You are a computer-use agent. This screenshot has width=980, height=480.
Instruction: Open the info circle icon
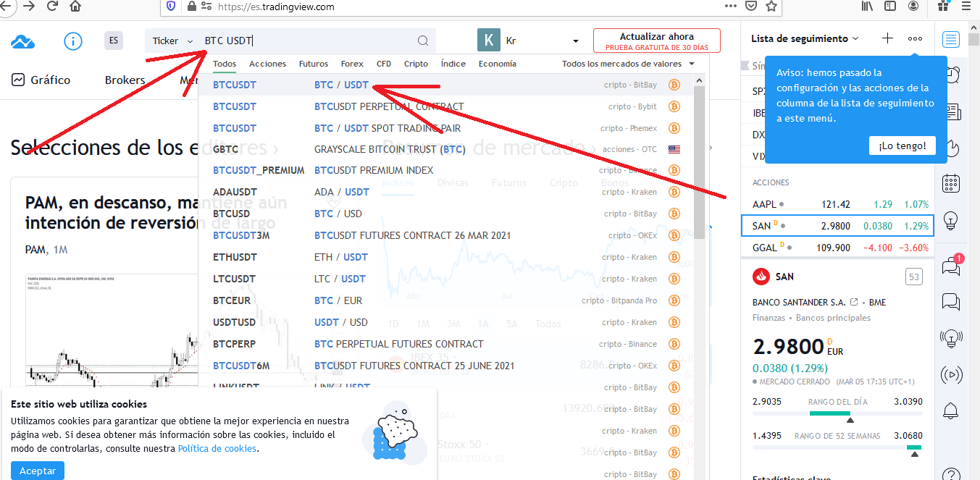pos(73,41)
